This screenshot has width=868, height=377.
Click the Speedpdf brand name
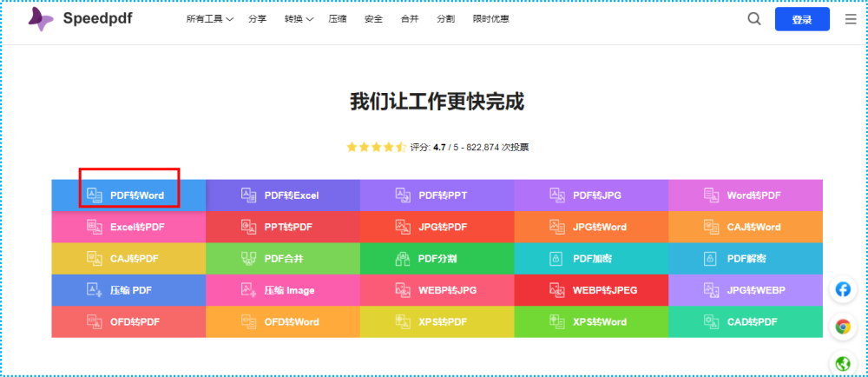[97, 19]
